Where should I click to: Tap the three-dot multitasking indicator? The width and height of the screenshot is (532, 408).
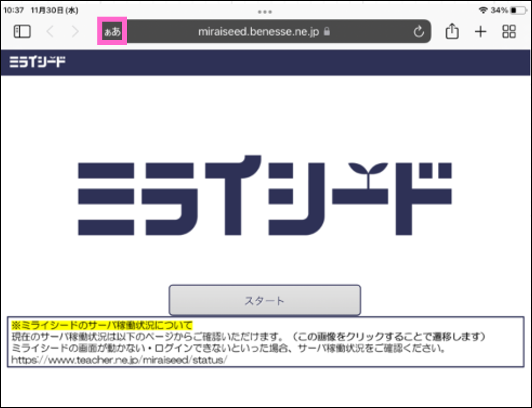[265, 12]
